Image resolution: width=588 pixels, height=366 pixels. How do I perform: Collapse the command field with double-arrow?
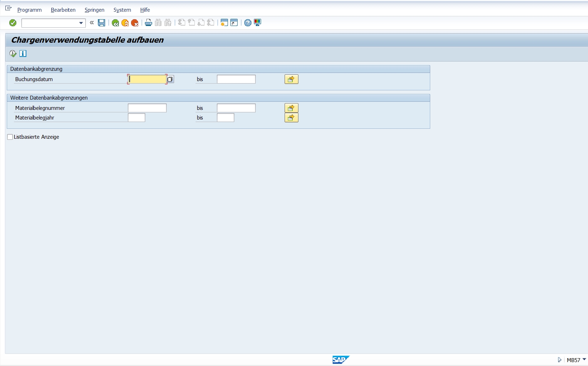pos(92,23)
